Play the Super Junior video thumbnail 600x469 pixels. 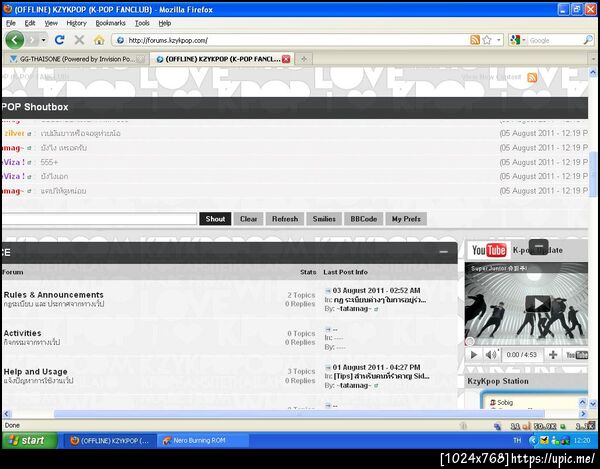pos(538,304)
